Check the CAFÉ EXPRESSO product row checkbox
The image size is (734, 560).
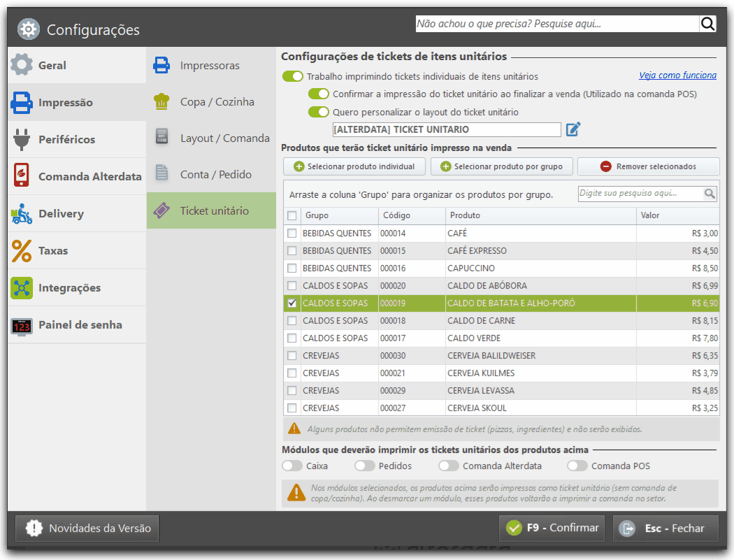292,250
